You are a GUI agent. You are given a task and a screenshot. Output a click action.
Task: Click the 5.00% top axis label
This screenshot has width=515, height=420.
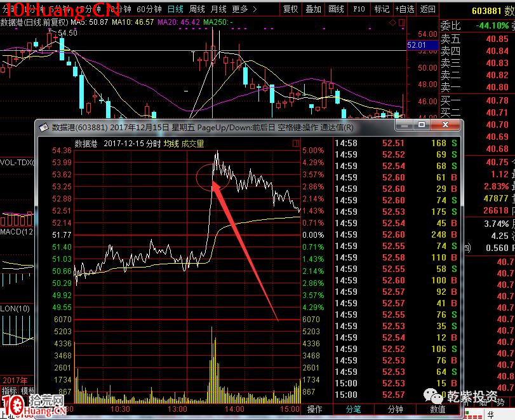click(x=313, y=151)
